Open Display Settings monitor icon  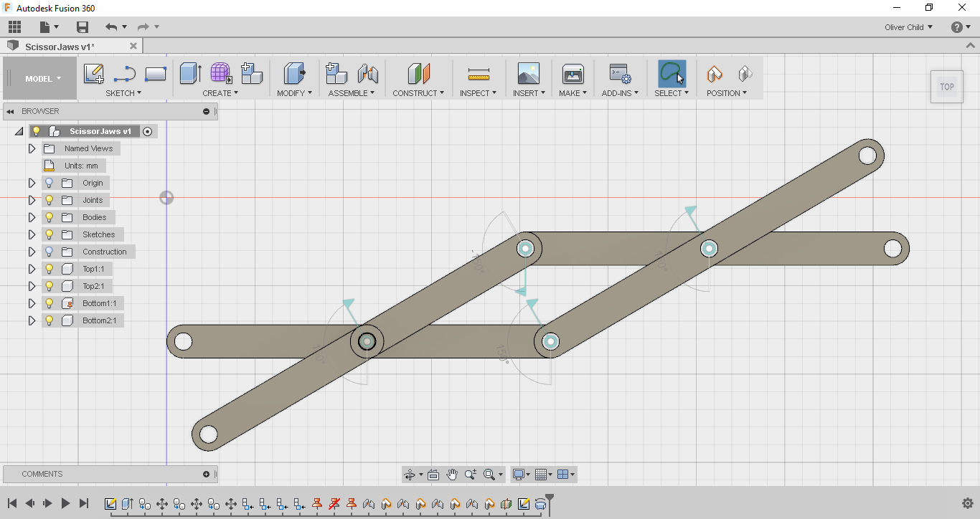[517, 475]
